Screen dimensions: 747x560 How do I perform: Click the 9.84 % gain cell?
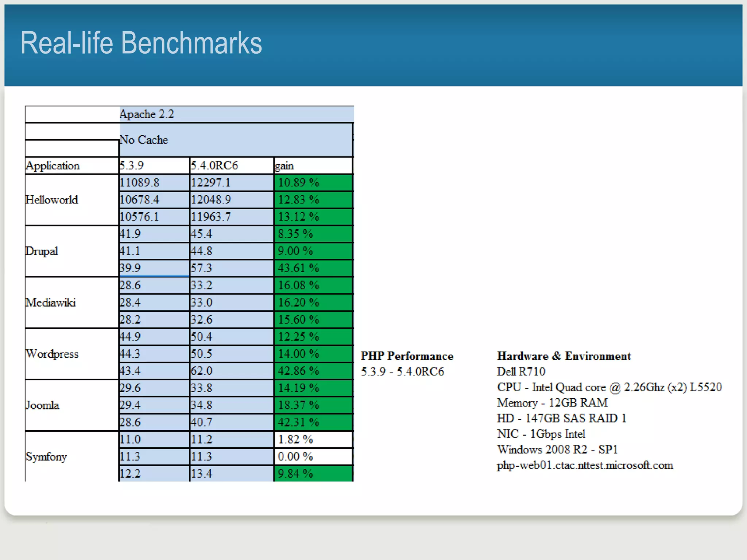(x=313, y=474)
